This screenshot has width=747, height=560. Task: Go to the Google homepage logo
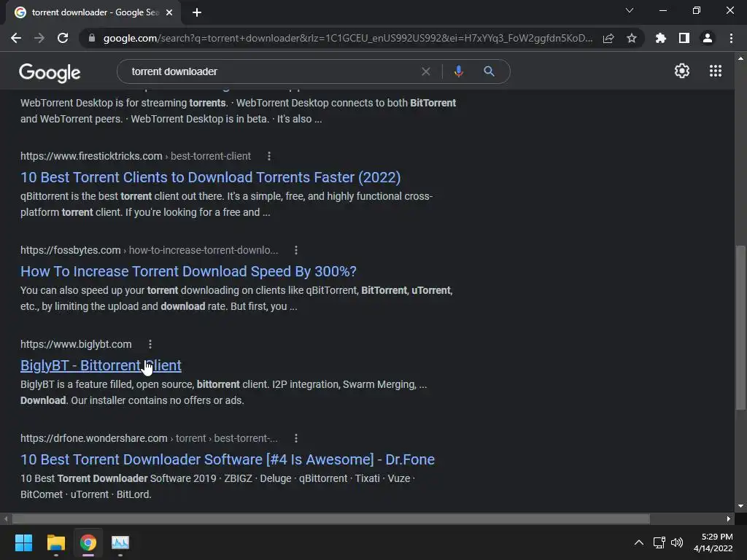coord(50,72)
